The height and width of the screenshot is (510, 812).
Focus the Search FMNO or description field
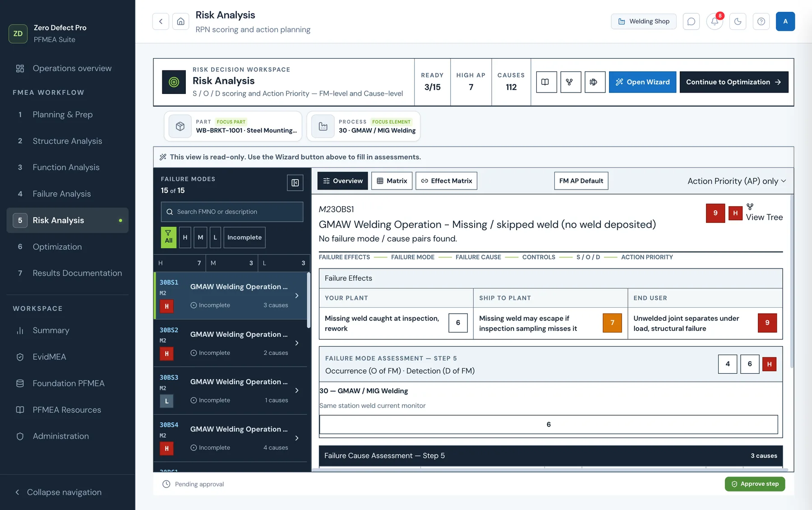232,212
